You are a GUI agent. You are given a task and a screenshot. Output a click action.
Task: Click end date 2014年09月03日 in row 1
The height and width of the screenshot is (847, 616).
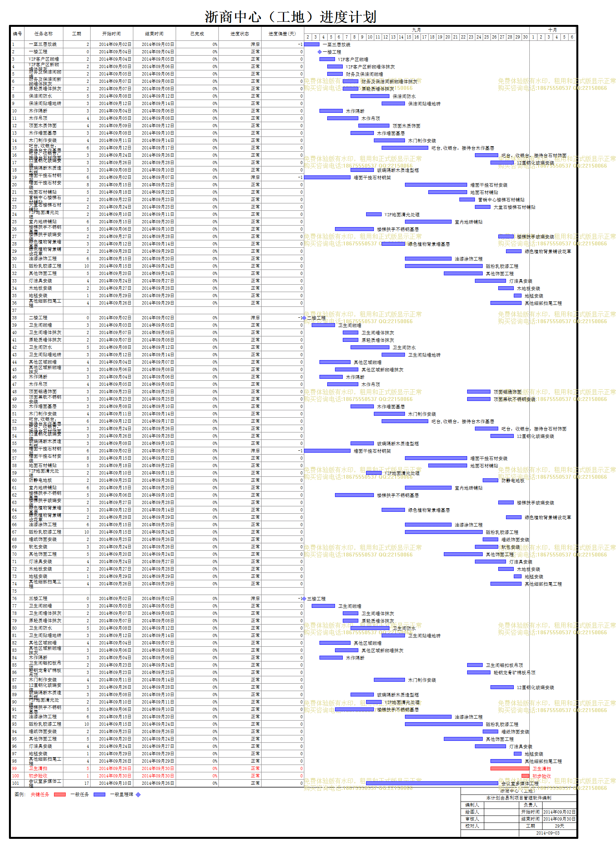tap(158, 44)
